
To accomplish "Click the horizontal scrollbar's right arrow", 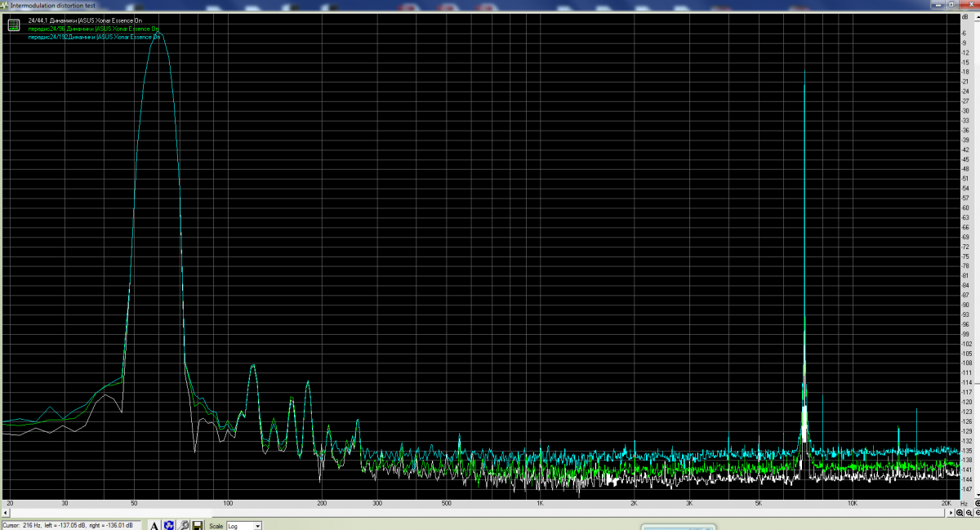I will point(951,512).
